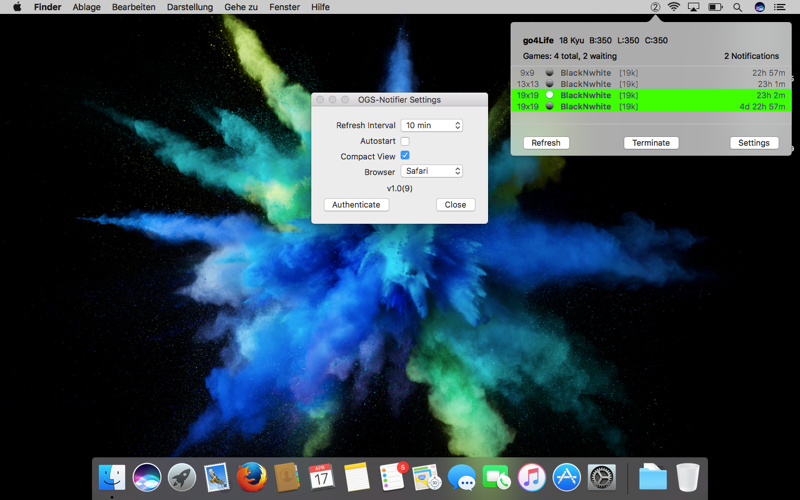Open the App Store dock icon
The image size is (800, 500).
point(566,478)
